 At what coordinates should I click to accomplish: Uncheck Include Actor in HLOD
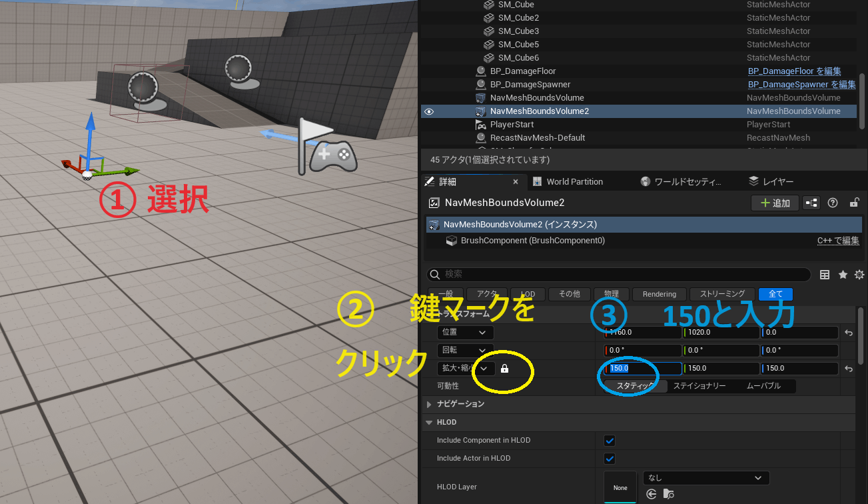pos(609,459)
